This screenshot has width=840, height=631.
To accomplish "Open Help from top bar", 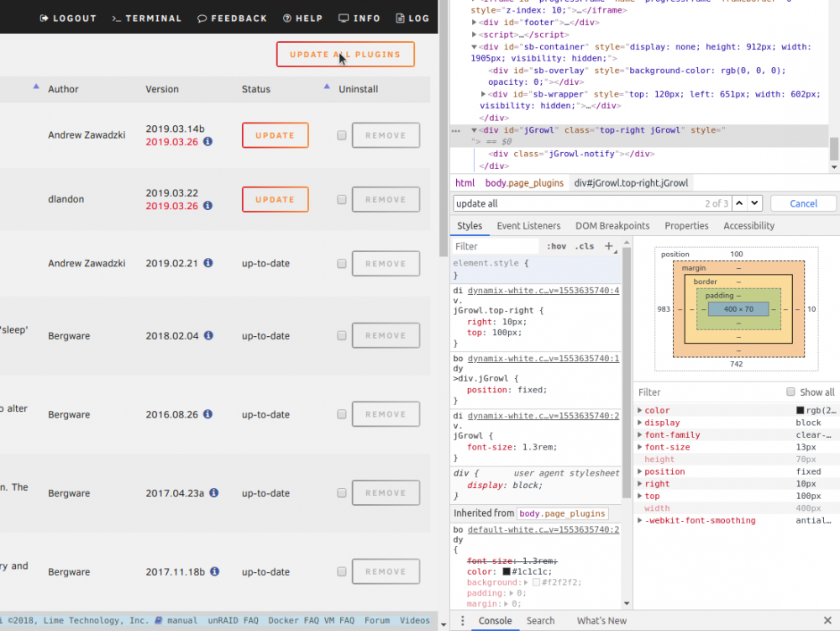I will [x=302, y=18].
